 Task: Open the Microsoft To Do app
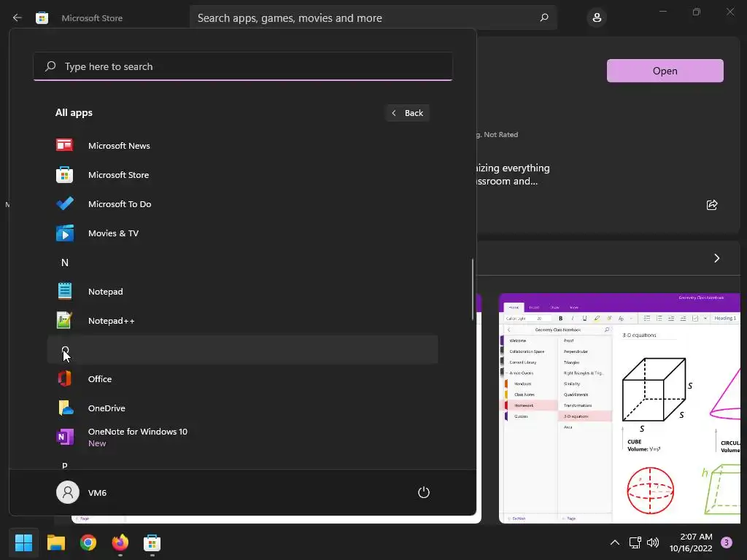(242, 204)
